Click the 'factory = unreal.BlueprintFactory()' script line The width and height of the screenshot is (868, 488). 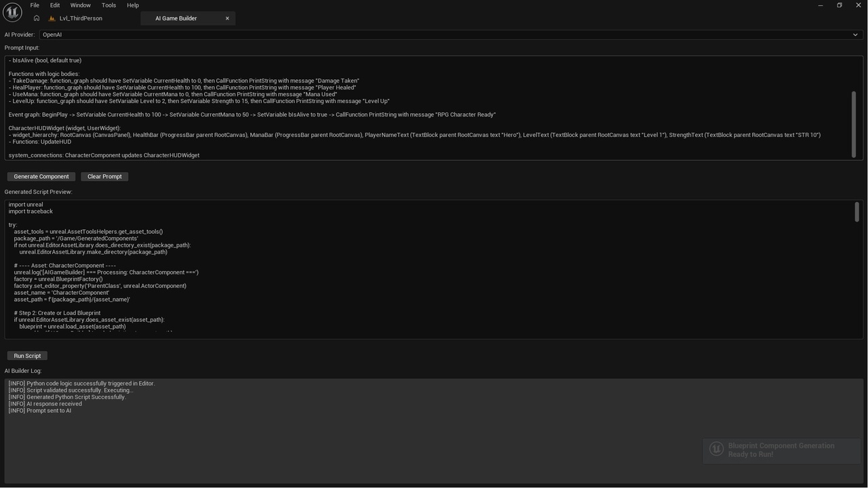tap(58, 279)
